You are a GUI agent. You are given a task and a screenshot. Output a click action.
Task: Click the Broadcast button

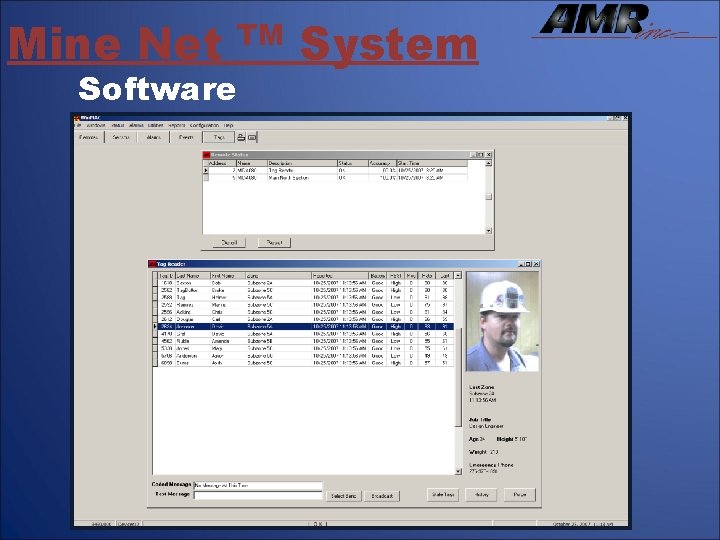[x=382, y=496]
